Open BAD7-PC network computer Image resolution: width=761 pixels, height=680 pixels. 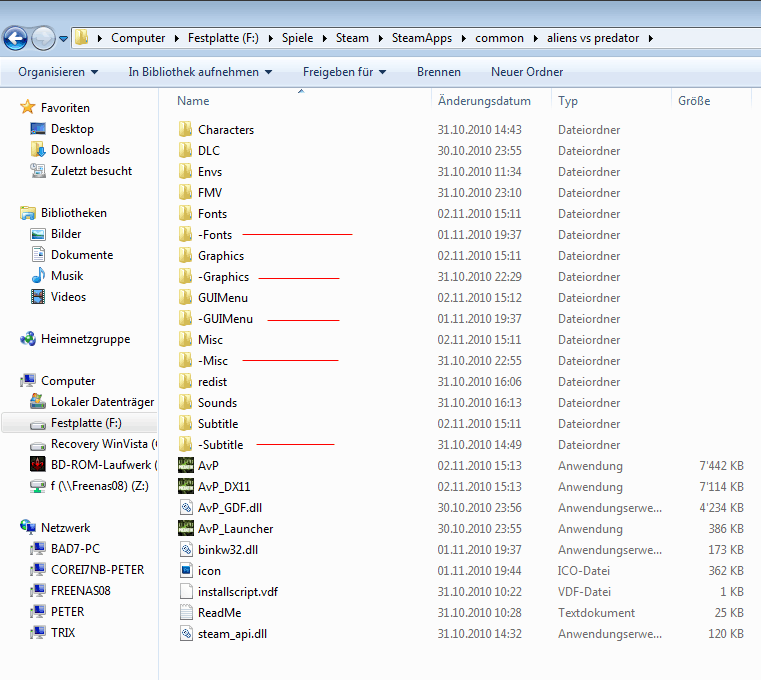(75, 548)
